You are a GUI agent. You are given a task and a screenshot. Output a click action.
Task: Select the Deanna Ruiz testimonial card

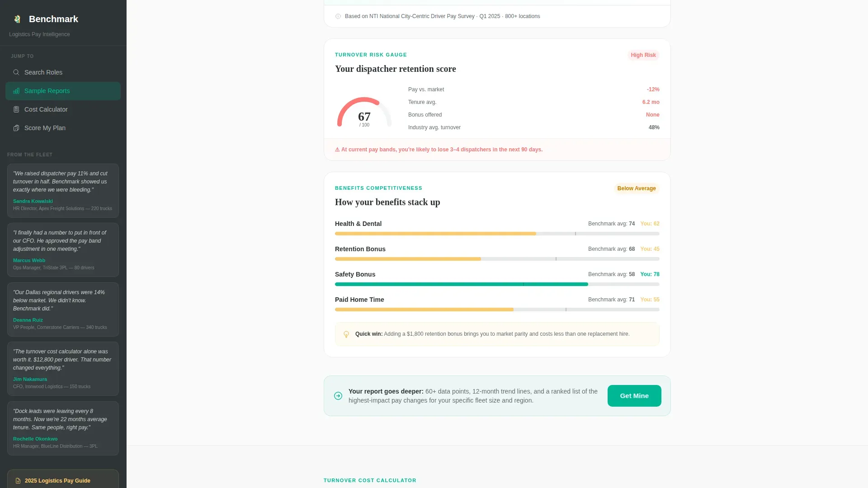point(63,310)
